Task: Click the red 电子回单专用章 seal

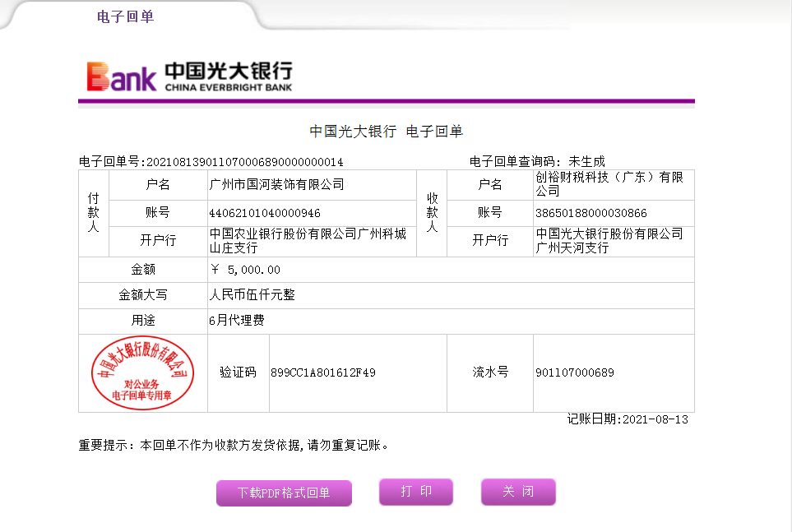Action: [x=142, y=372]
